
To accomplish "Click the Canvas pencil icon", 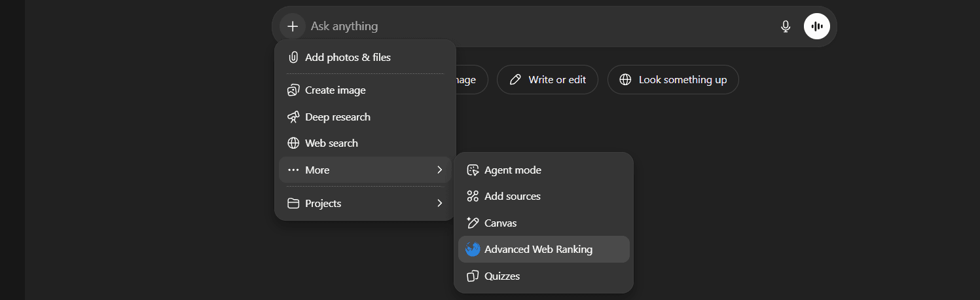I will 473,223.
